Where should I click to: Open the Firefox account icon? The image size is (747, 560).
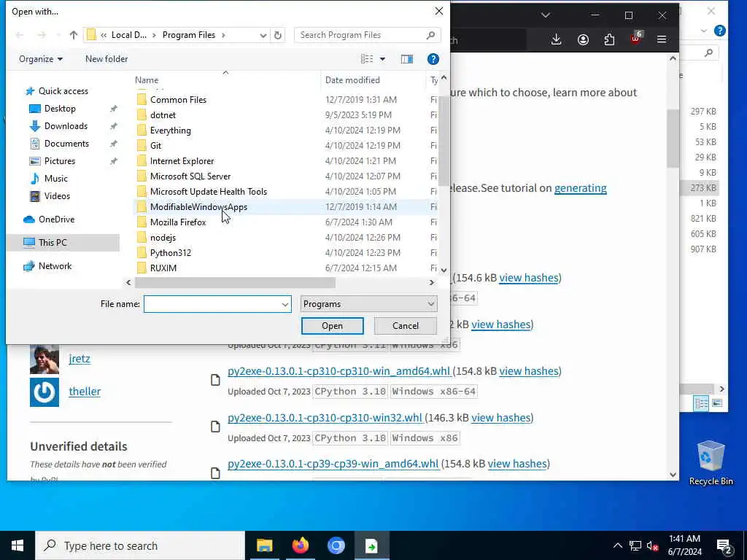pos(583,39)
